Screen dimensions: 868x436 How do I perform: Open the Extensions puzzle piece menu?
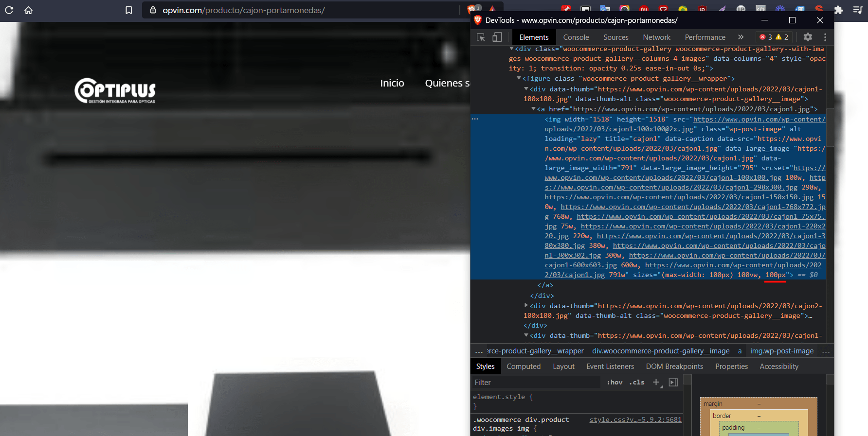tap(838, 10)
